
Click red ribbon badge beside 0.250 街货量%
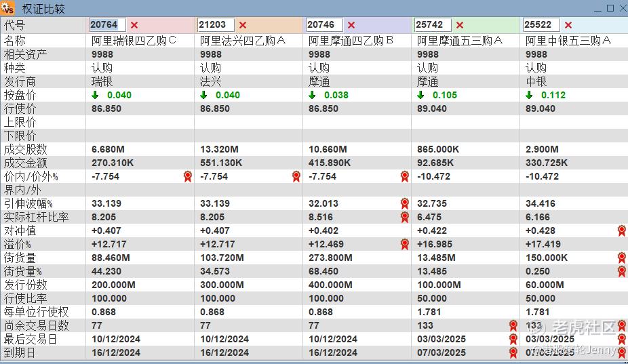[x=622, y=271]
